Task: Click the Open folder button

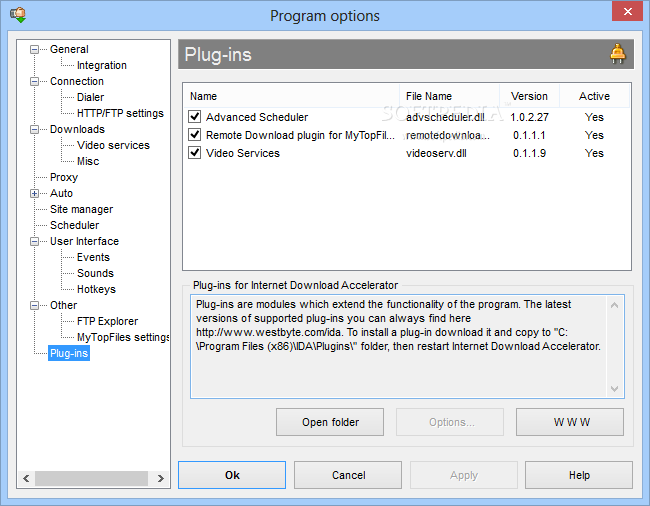Action: coord(330,422)
